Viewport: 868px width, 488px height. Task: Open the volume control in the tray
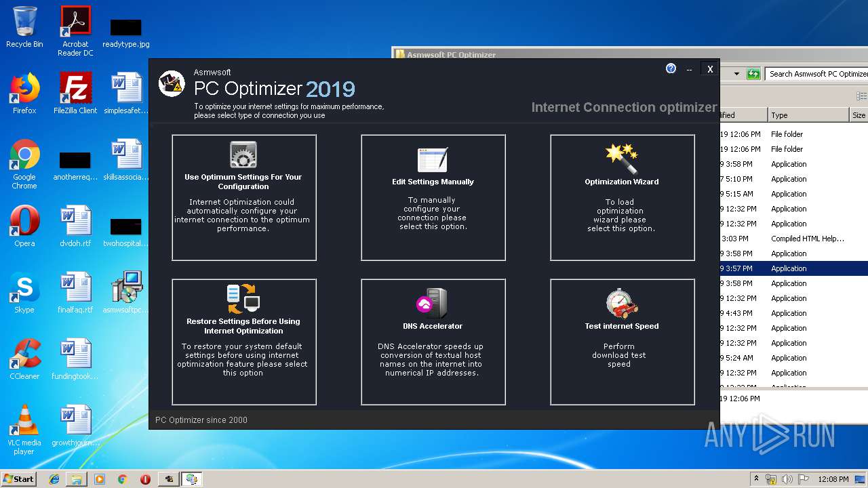coord(787,479)
